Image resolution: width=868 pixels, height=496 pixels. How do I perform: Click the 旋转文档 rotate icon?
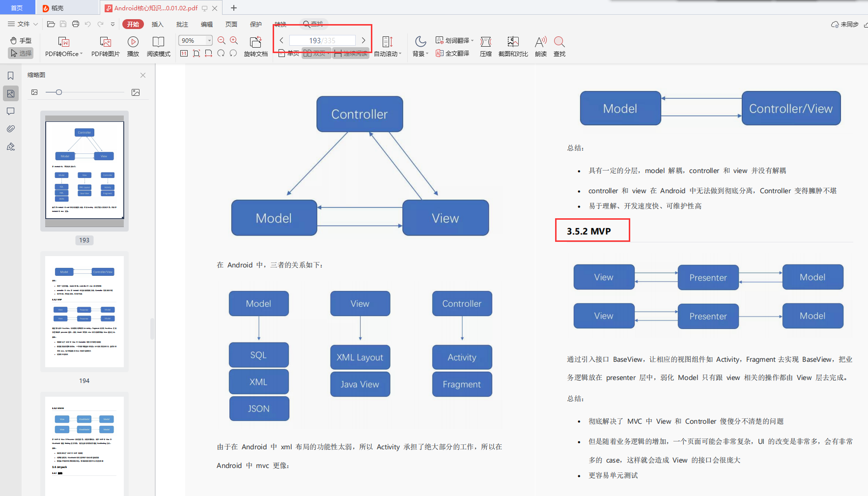tap(255, 42)
